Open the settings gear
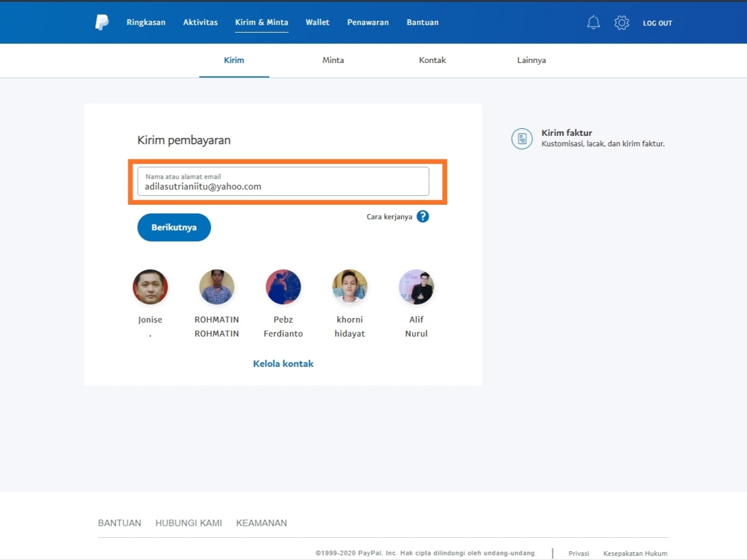This screenshot has height=560, width=747. [621, 22]
